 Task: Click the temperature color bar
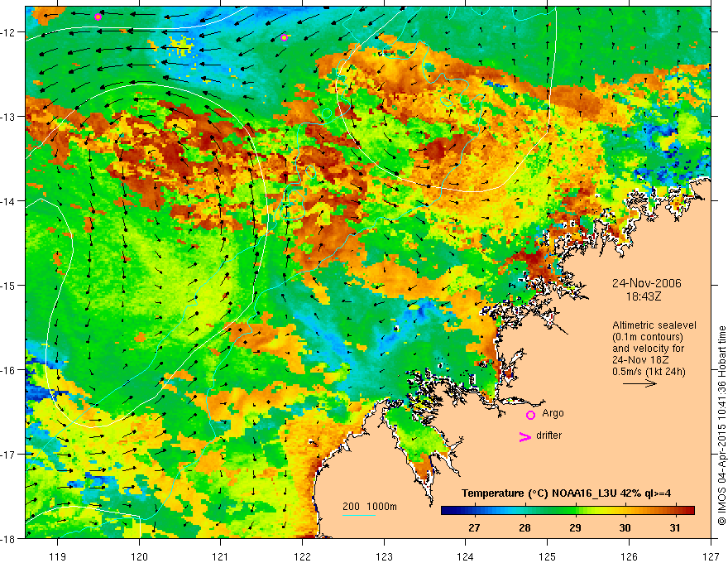[568, 511]
